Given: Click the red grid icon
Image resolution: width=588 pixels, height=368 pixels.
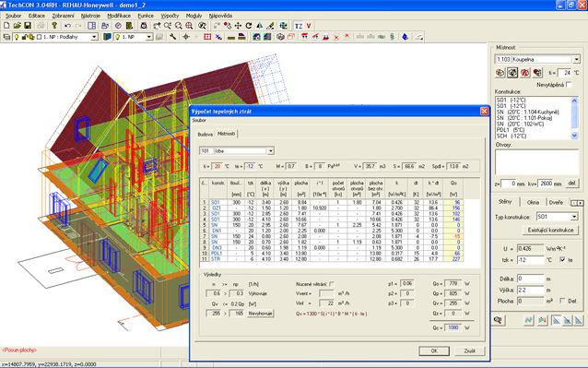Looking at the screenshot, I should [207, 37].
